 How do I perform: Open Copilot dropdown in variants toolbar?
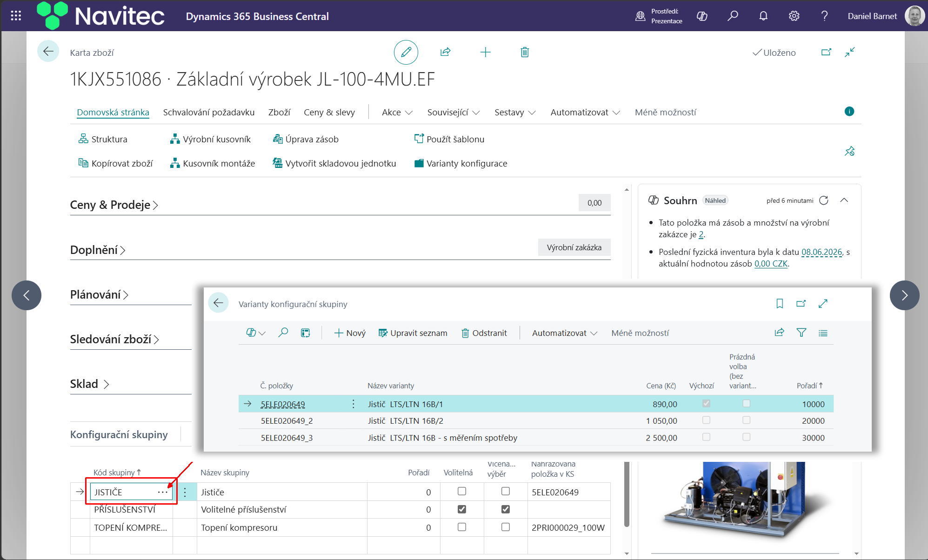255,333
